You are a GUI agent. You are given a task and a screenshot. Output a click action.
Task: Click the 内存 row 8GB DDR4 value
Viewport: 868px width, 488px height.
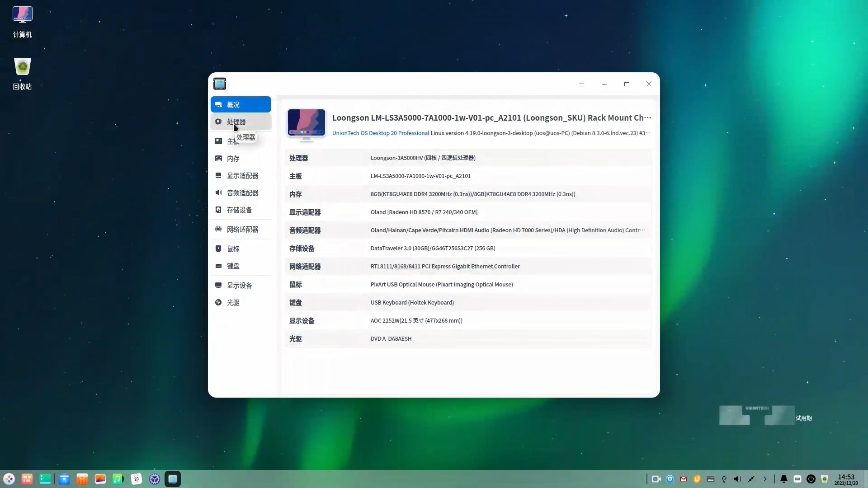473,194
